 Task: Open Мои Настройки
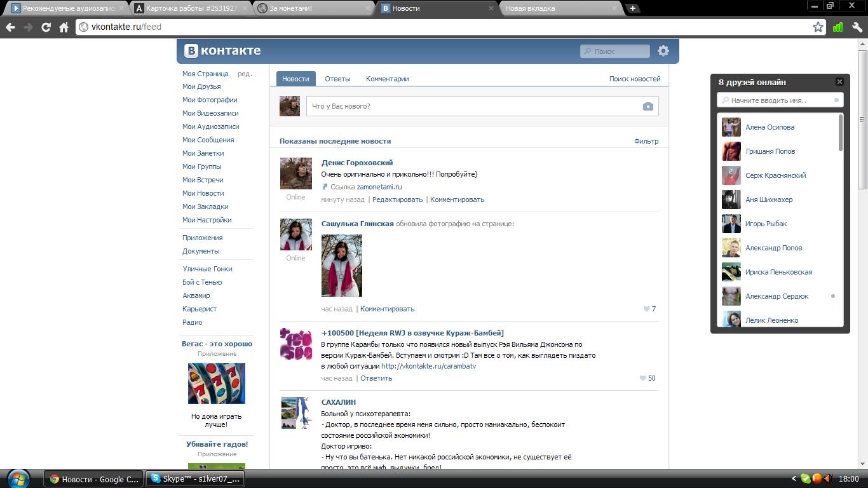pyautogui.click(x=207, y=220)
